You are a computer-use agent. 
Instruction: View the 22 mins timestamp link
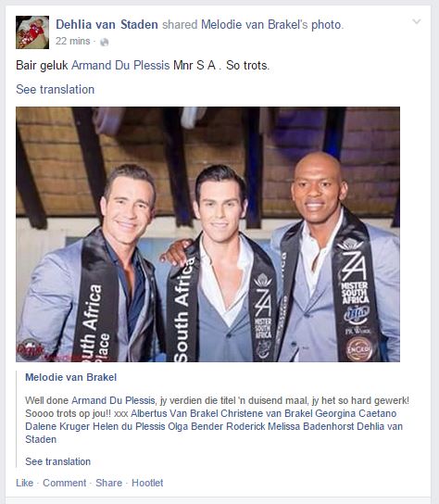pyautogui.click(x=72, y=41)
